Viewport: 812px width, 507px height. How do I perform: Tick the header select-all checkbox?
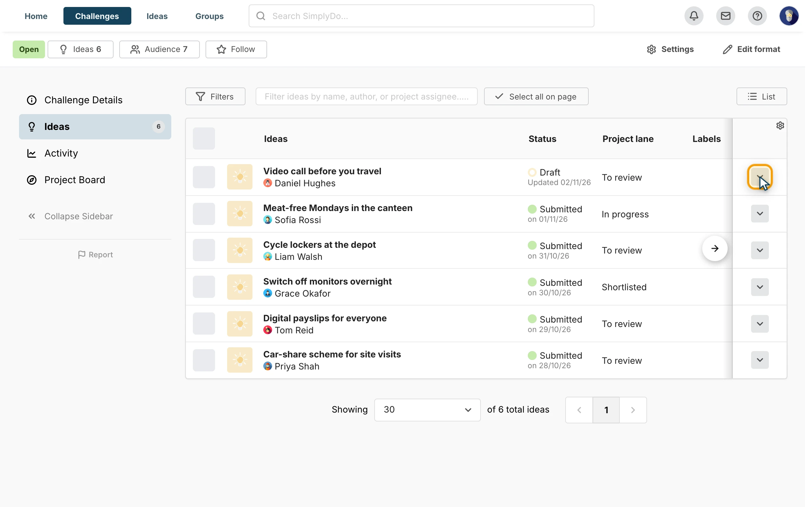pos(204,138)
